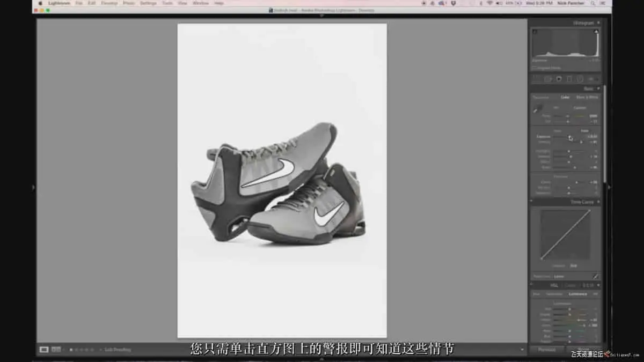Select the Red Eye Correction tool
The image size is (644, 362).
(559, 79)
